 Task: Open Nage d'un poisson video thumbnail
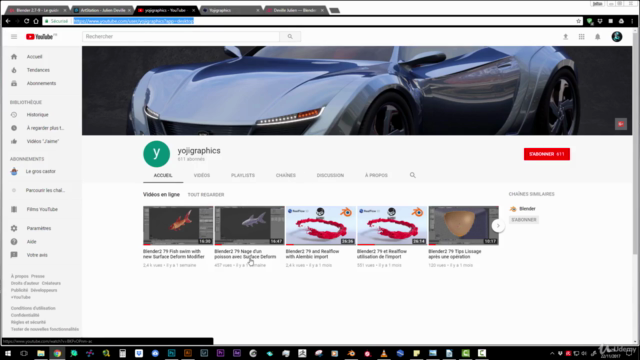[x=249, y=225]
